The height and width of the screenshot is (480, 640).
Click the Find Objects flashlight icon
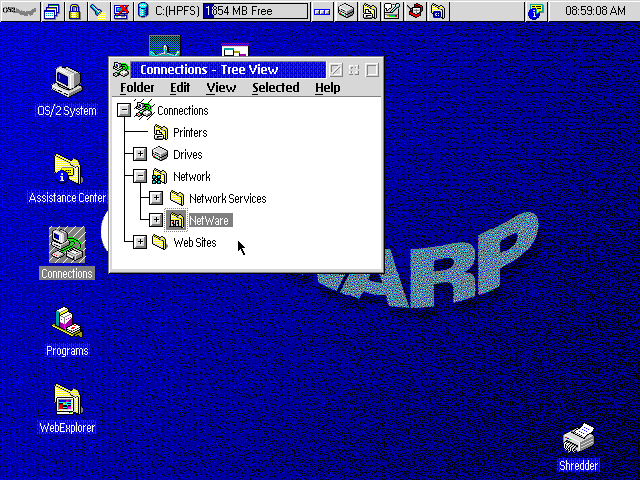pos(98,11)
